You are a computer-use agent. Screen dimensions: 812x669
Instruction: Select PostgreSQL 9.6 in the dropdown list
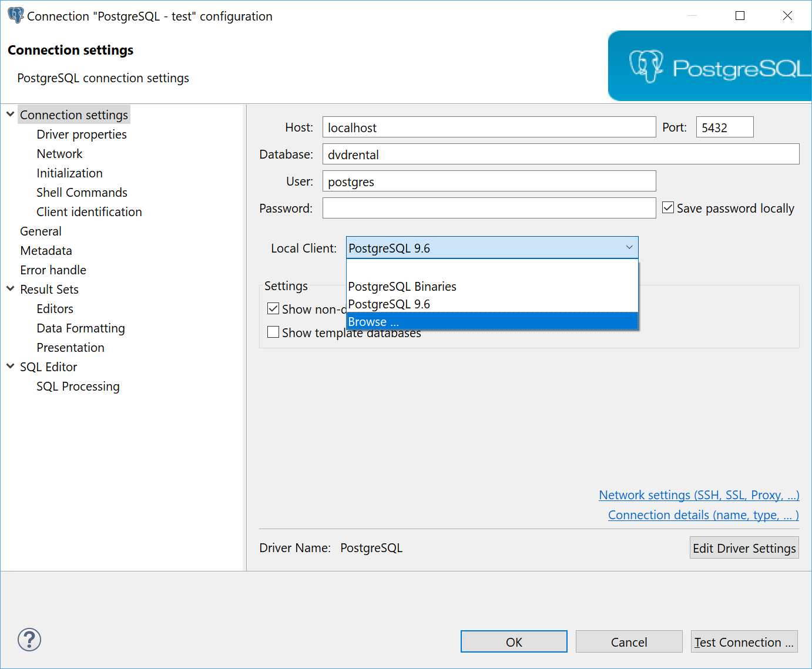pos(492,304)
